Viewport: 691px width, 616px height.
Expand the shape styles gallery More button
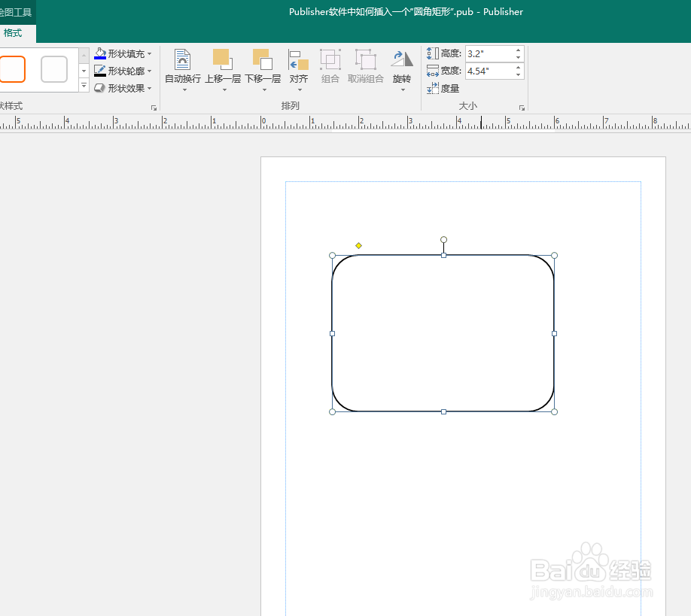click(x=84, y=85)
